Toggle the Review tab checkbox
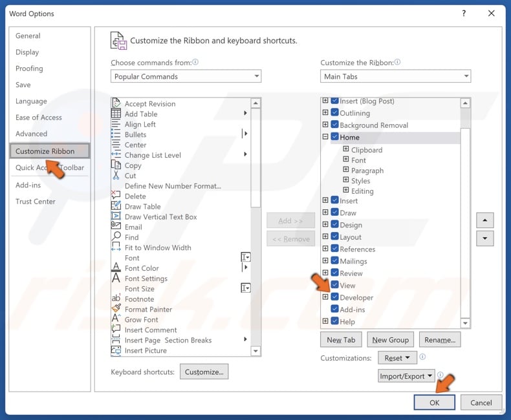 pyautogui.click(x=334, y=273)
